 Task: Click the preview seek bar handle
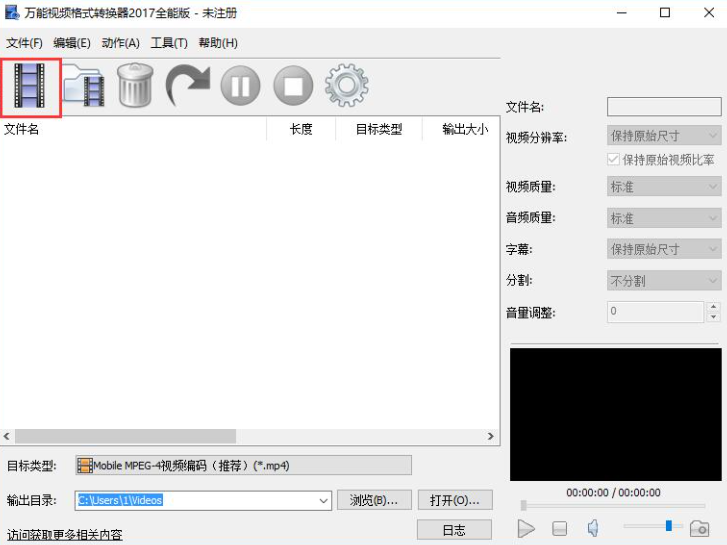523,505
